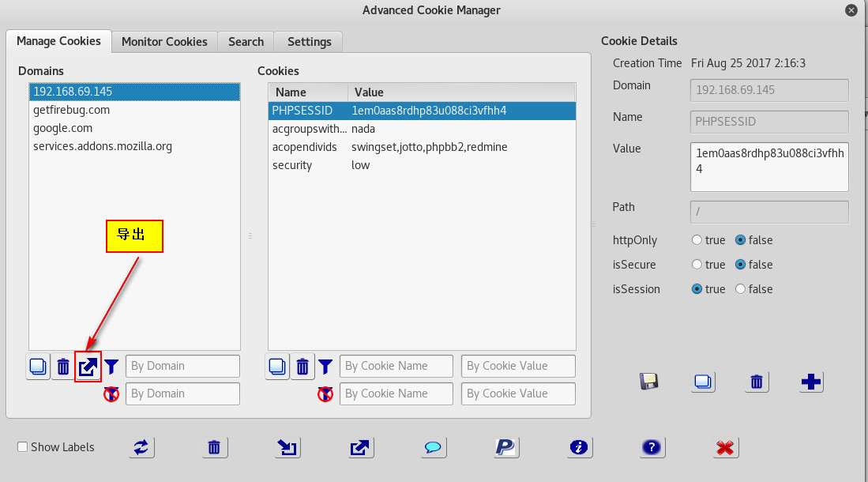This screenshot has height=482, width=868.
Task: Clear the cookie filter with crossed funnel icon
Action: 325,394
